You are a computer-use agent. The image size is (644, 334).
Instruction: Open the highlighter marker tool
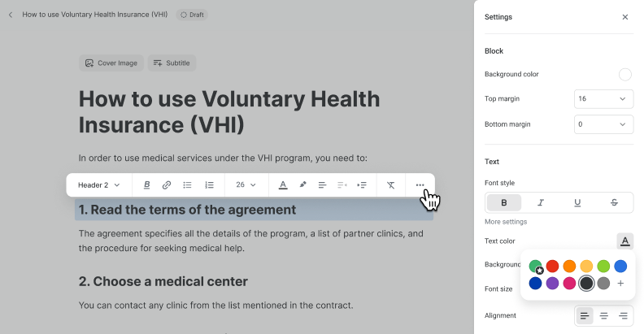tap(302, 184)
